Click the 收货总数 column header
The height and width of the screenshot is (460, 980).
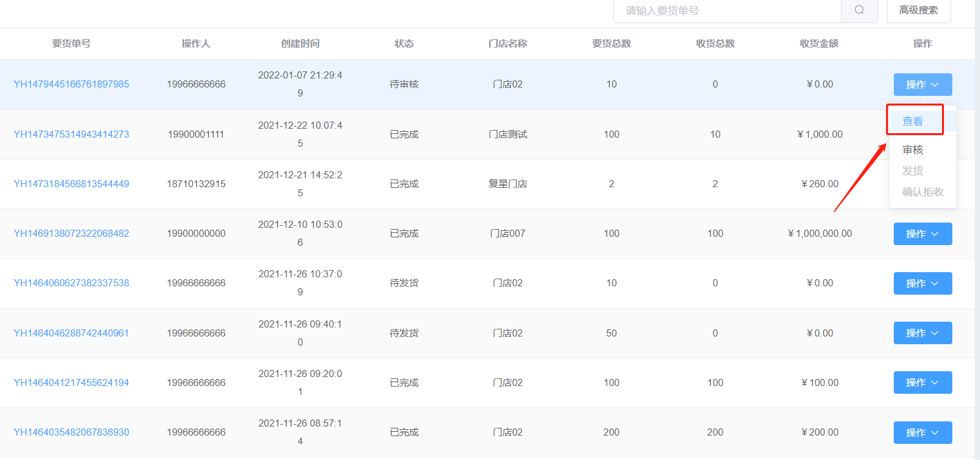point(716,44)
